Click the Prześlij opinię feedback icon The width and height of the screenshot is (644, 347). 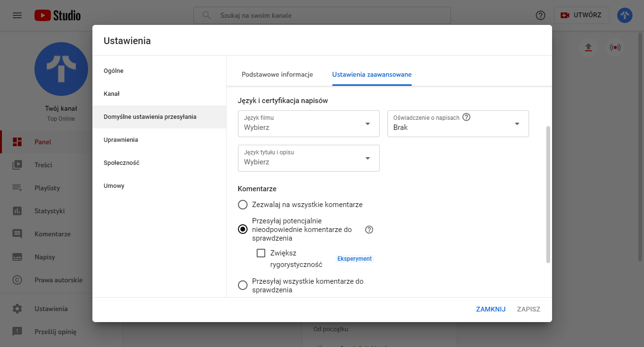point(17,332)
